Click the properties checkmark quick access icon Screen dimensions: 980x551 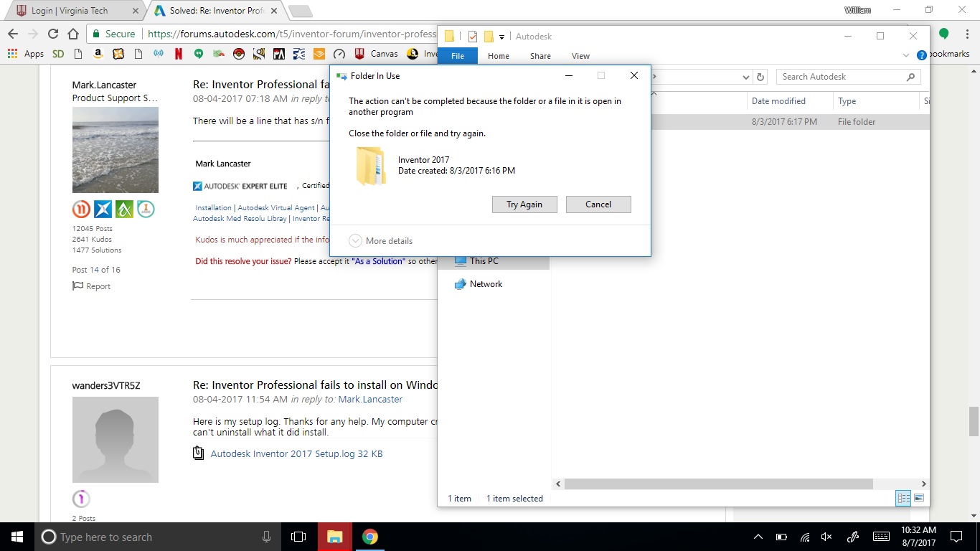click(473, 37)
